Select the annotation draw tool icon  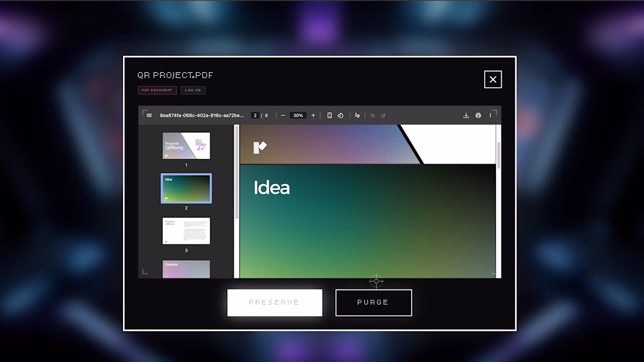click(x=357, y=115)
